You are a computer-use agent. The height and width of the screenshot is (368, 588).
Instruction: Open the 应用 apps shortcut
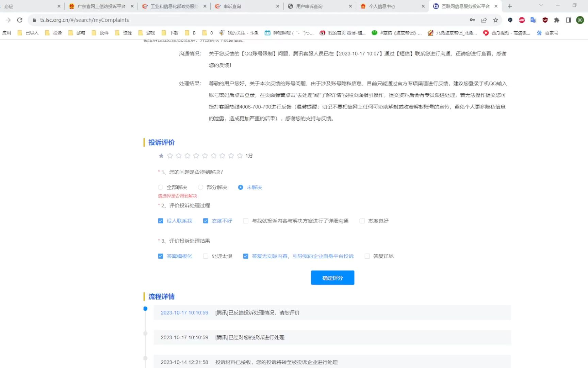(6, 33)
